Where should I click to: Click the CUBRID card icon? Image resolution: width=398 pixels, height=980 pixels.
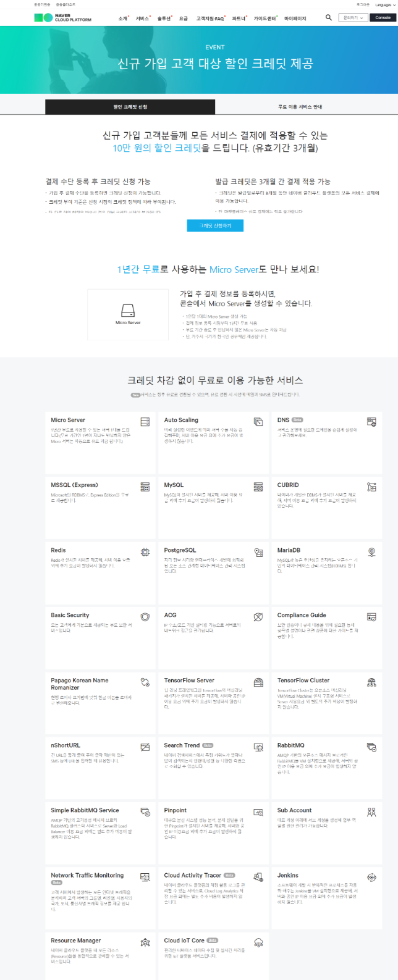tap(371, 487)
